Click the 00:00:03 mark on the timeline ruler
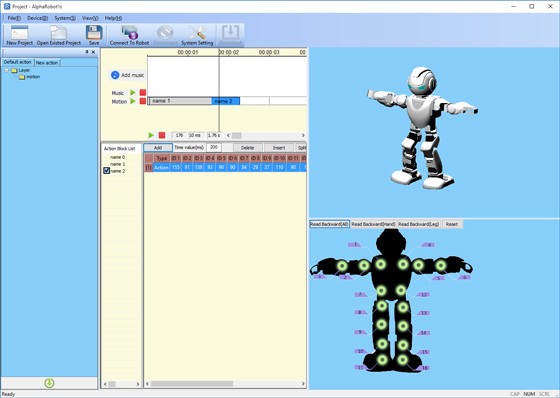This screenshot has width=560, height=398. [269, 53]
